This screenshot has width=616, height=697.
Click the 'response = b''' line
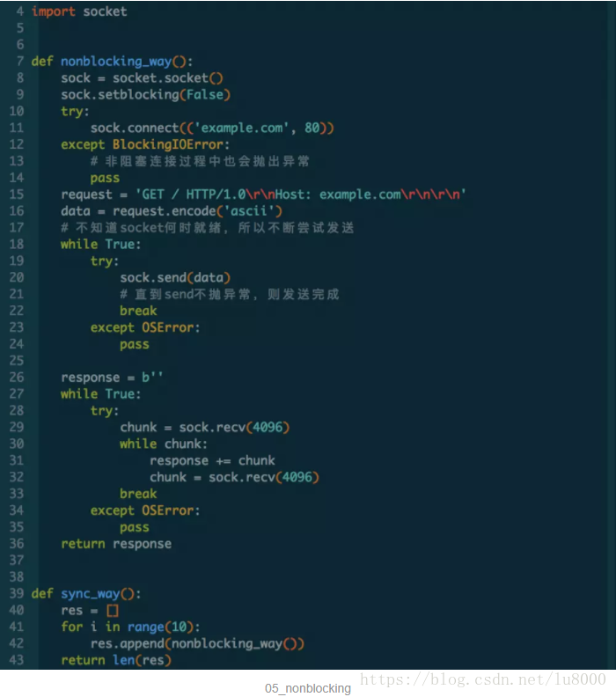coord(112,378)
